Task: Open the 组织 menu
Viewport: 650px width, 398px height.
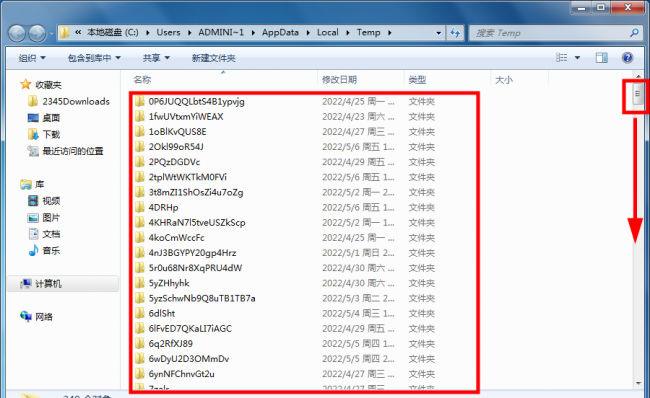Action: coord(32,58)
